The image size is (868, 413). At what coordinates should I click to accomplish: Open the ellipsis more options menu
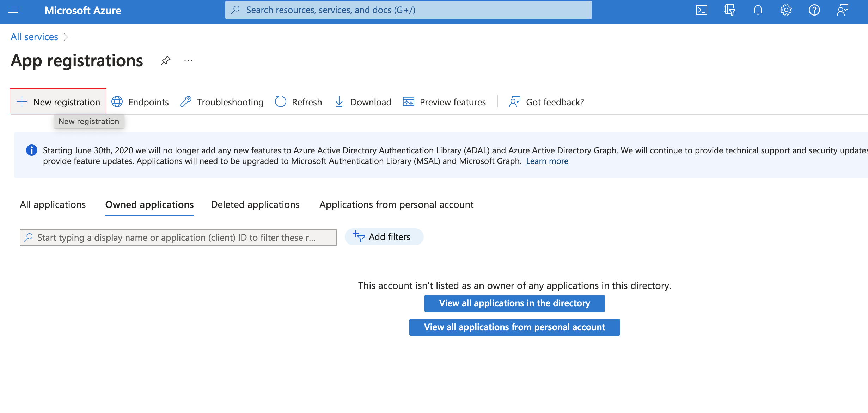point(188,61)
